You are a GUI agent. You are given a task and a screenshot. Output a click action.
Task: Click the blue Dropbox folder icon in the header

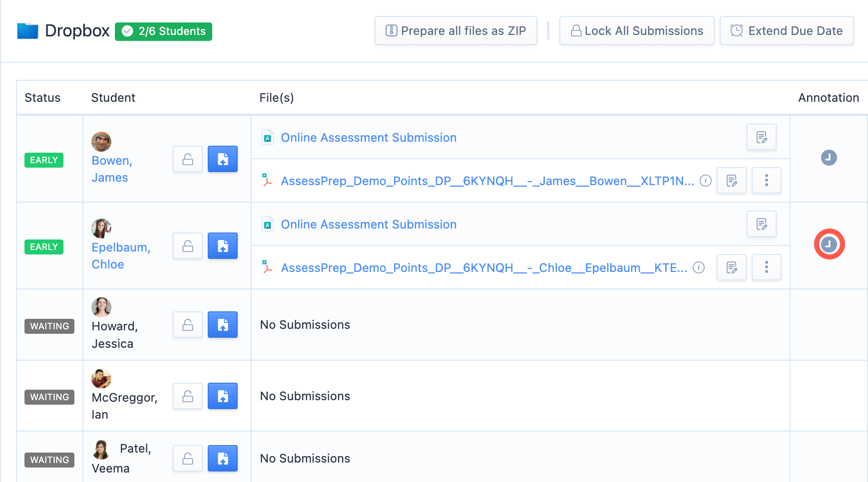pos(28,30)
